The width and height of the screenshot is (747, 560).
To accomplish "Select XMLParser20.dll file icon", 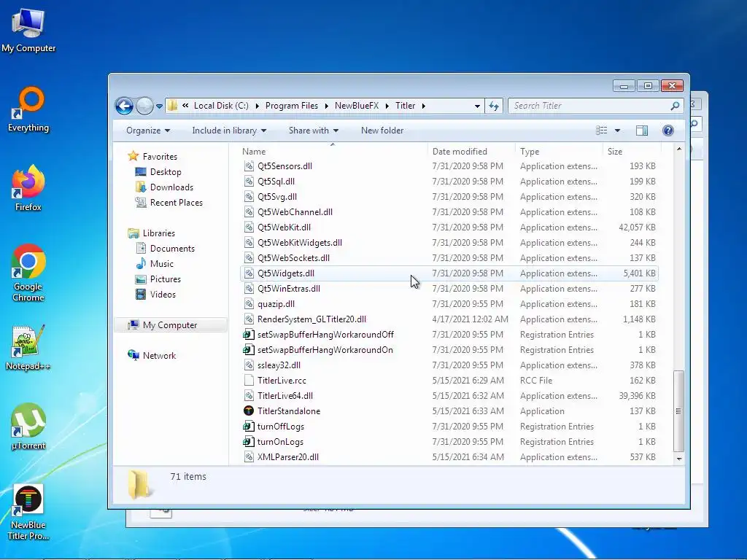I will 249,457.
